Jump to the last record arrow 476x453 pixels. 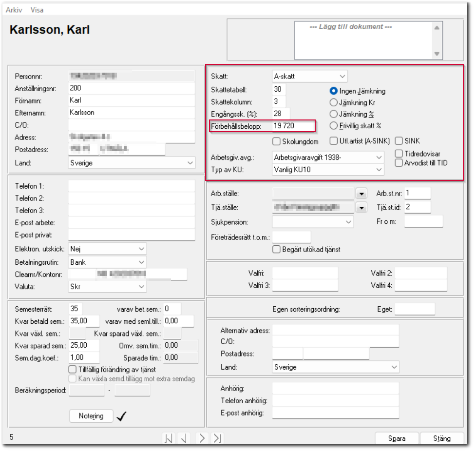coord(217,438)
